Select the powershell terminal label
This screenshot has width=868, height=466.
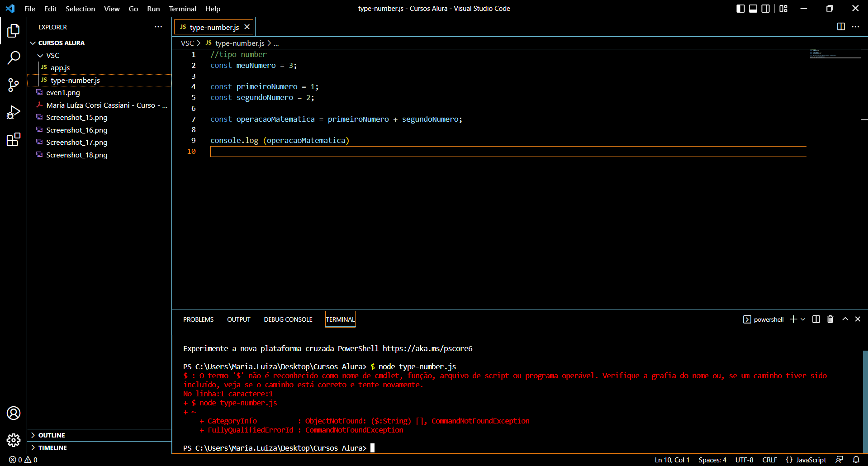(x=764, y=319)
